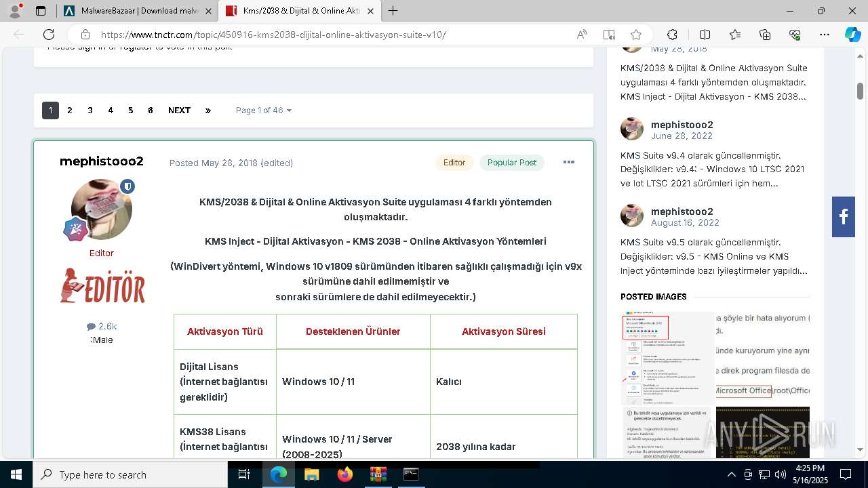Open the Collections icon
The image size is (868, 488).
(765, 35)
